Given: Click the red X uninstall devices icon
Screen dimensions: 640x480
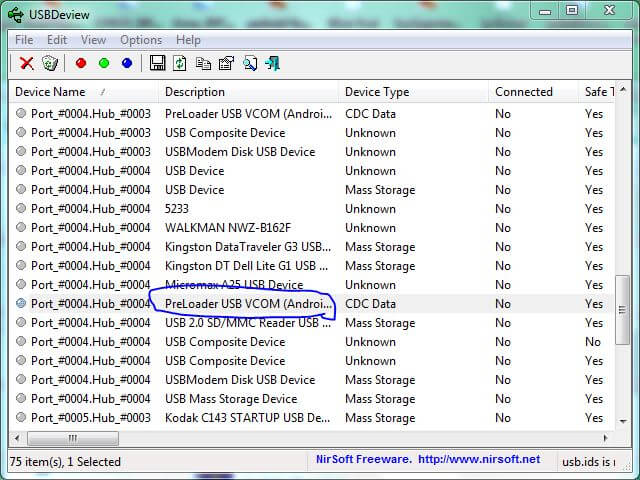Looking at the screenshot, I should pyautogui.click(x=26, y=63).
